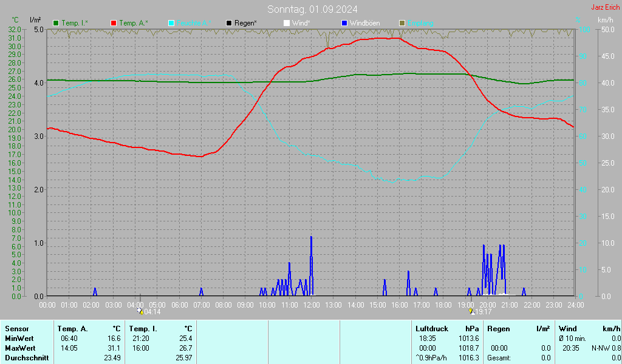622x364 pixels.
Task: Click the olive Empfang legend swatch
Action: click(x=402, y=23)
